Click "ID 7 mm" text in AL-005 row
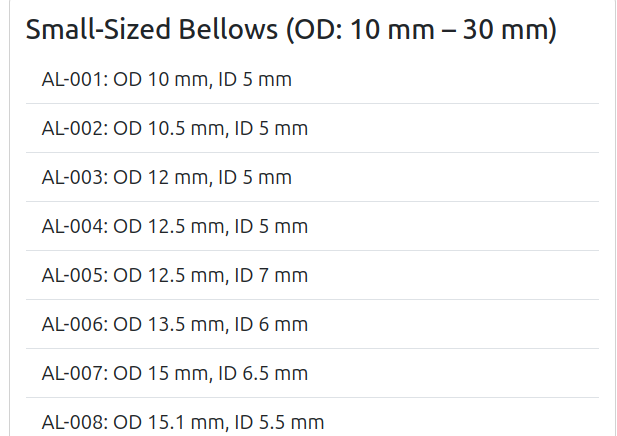The height and width of the screenshot is (436, 617). [x=271, y=275]
